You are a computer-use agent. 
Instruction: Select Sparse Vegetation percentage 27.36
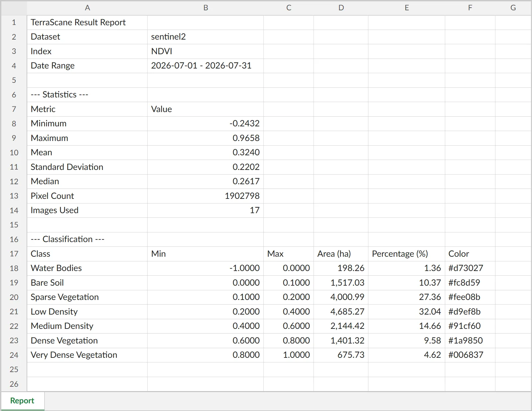(x=406, y=297)
